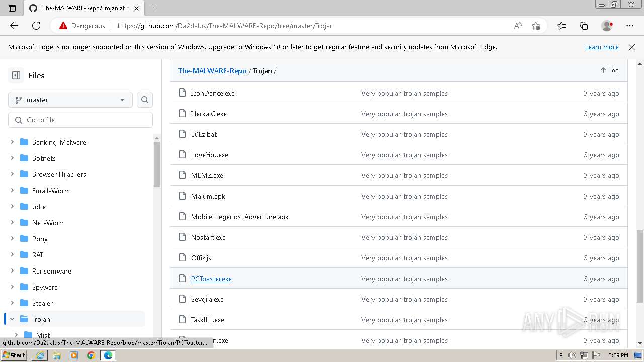Click the Banking-Malware folder icon
Image resolution: width=644 pixels, height=362 pixels.
click(x=24, y=142)
